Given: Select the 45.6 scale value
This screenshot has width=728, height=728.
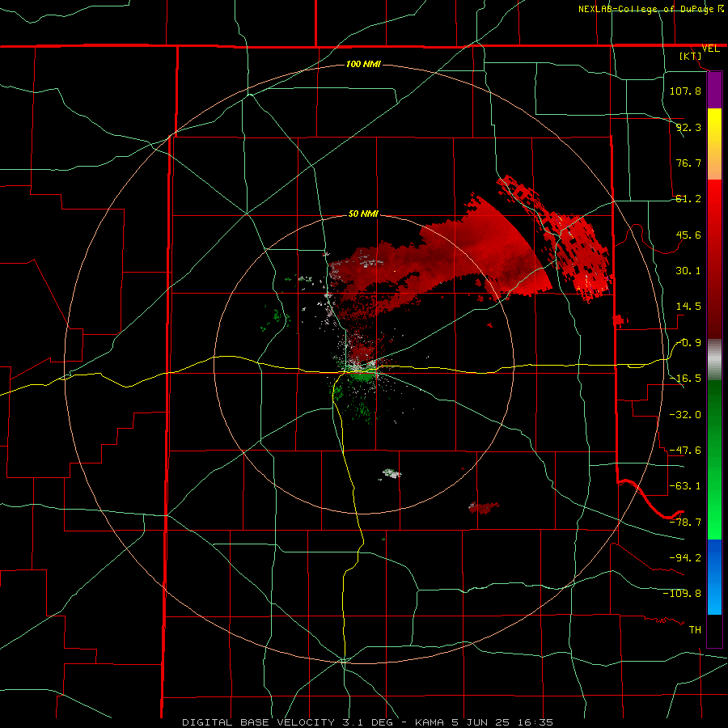Looking at the screenshot, I should tap(688, 235).
